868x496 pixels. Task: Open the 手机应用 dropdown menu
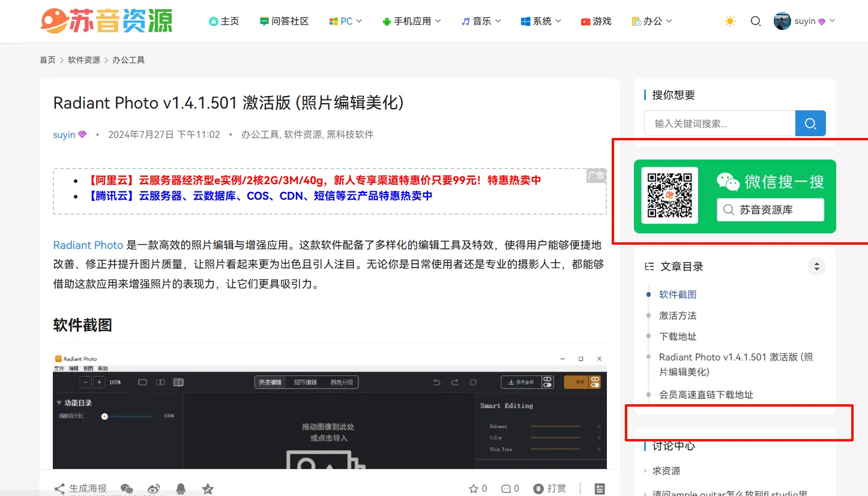coord(412,21)
